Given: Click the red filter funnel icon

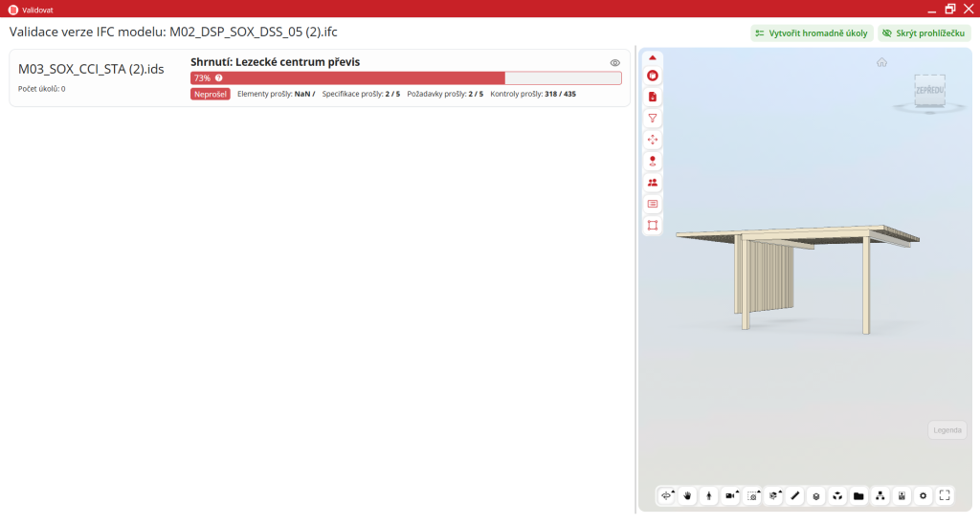Looking at the screenshot, I should click(x=653, y=118).
